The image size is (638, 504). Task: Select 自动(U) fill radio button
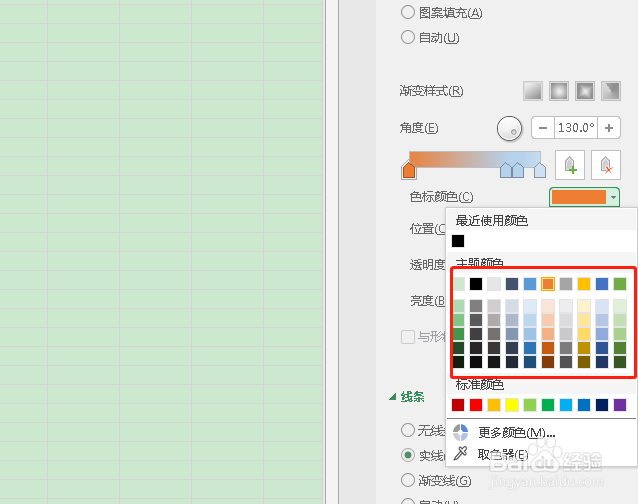(408, 37)
